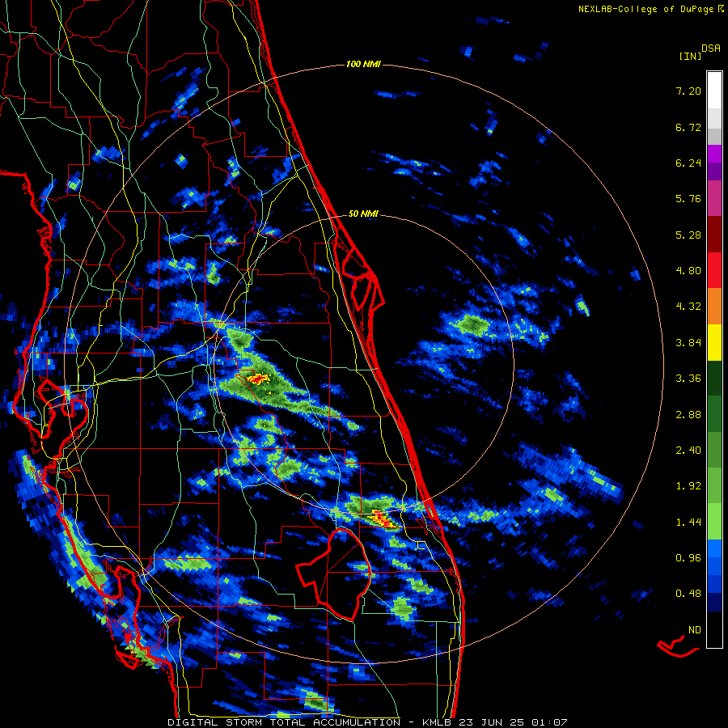This screenshot has height=728, width=728.
Task: Pick the bright red swatch near 4.80
Action: (x=714, y=270)
